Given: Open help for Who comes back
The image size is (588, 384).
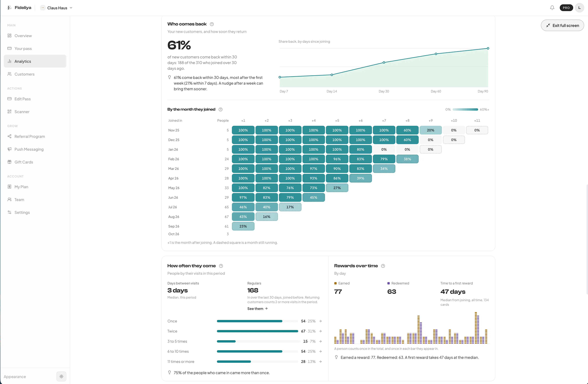Looking at the screenshot, I should click(212, 24).
